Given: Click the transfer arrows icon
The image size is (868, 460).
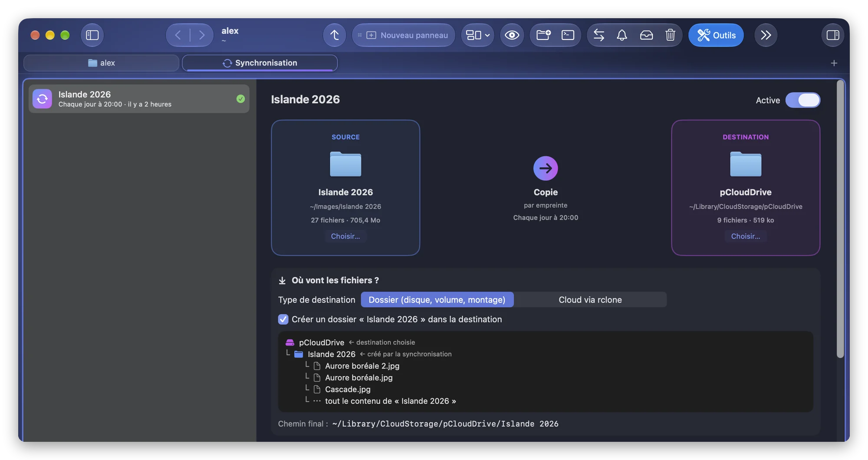Looking at the screenshot, I should coord(599,35).
